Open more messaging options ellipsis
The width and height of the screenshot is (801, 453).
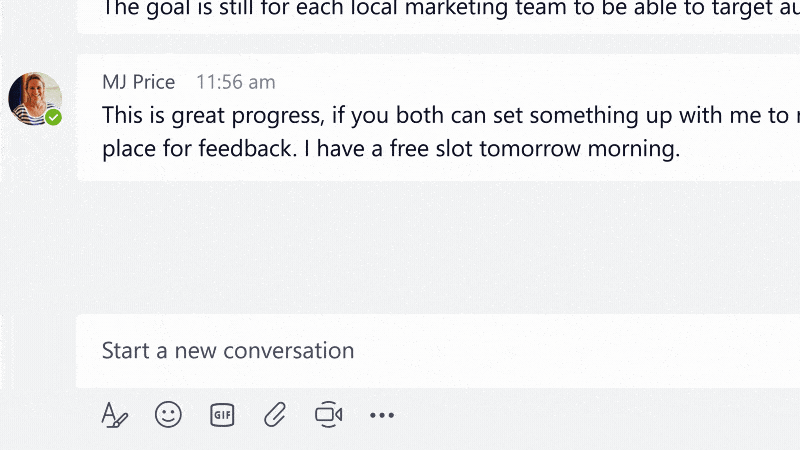[x=382, y=415]
